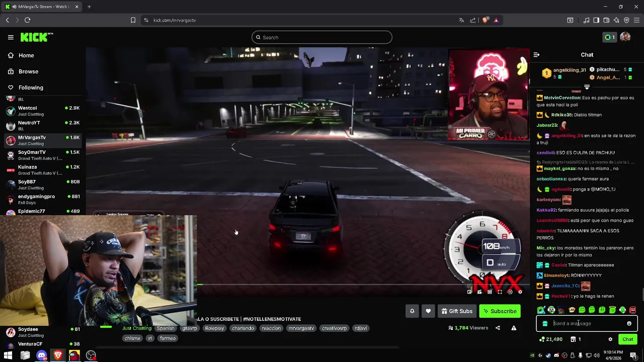Go to Home in Kick sidebar
Image resolution: width=644 pixels, height=362 pixels.
tap(21, 55)
